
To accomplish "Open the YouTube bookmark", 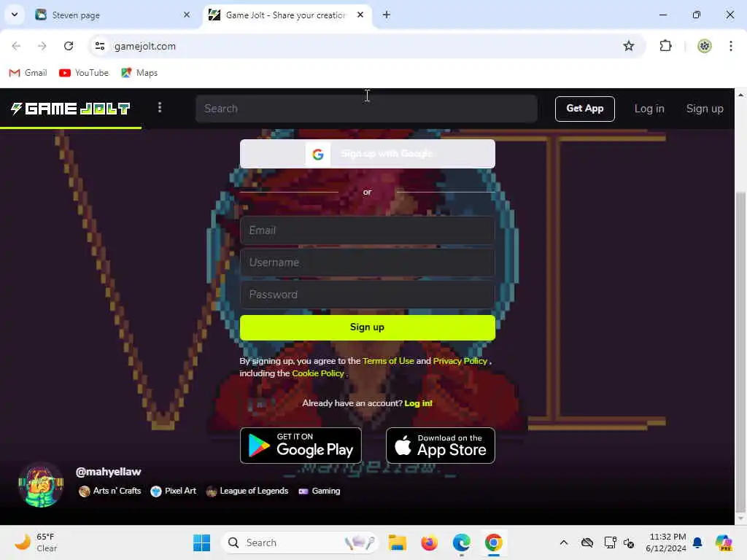I will (84, 73).
